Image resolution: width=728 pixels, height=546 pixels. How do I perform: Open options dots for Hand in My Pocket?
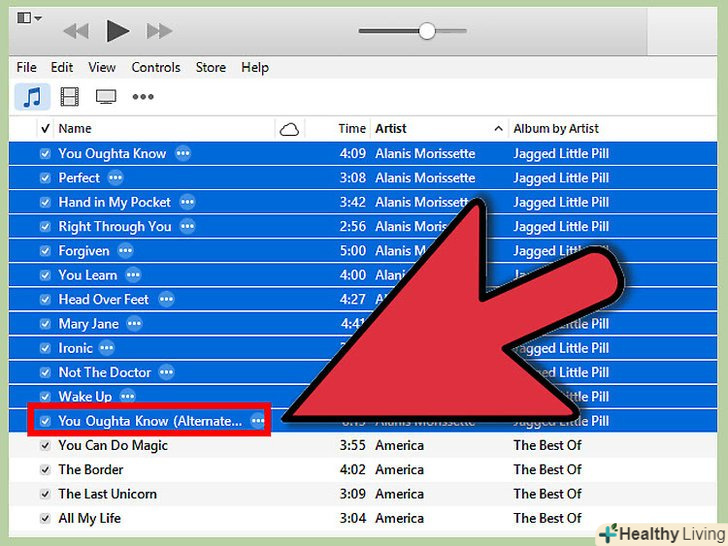[x=187, y=202]
